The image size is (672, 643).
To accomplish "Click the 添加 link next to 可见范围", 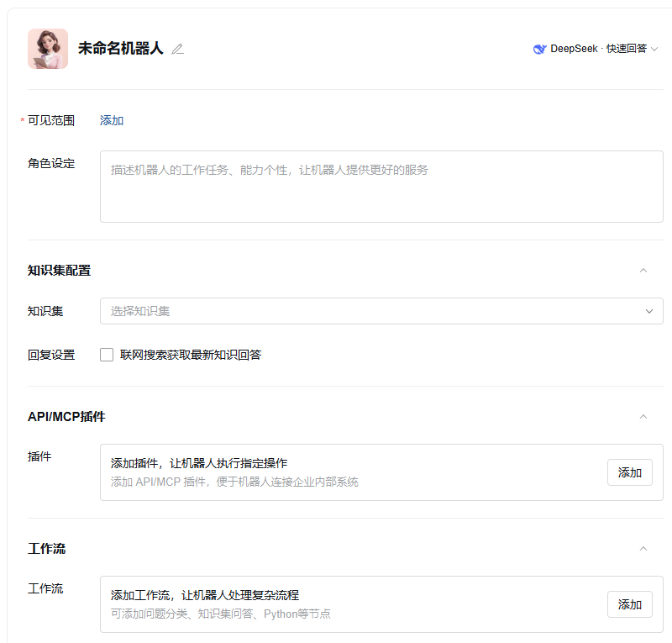I will pos(112,120).
